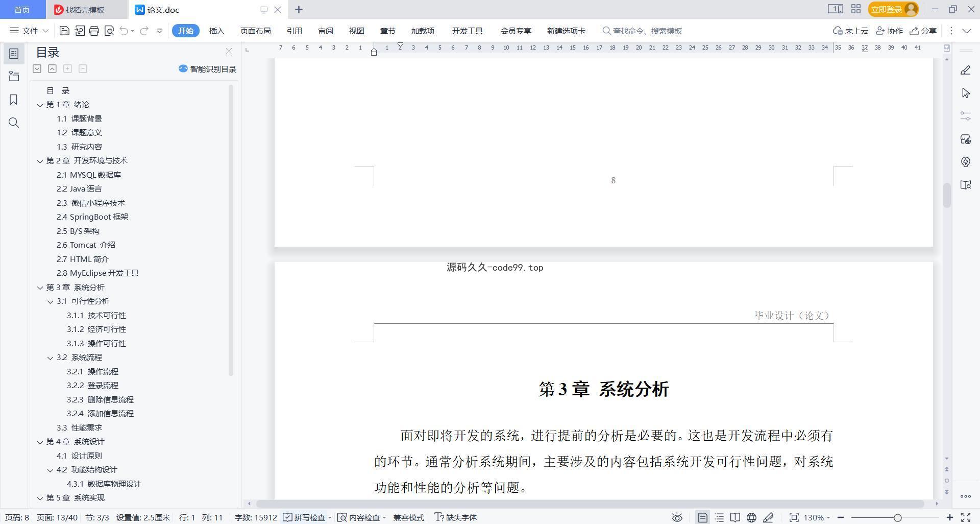Click the settings sliders icon in right sidebar
This screenshot has height=524, width=980.
(965, 116)
